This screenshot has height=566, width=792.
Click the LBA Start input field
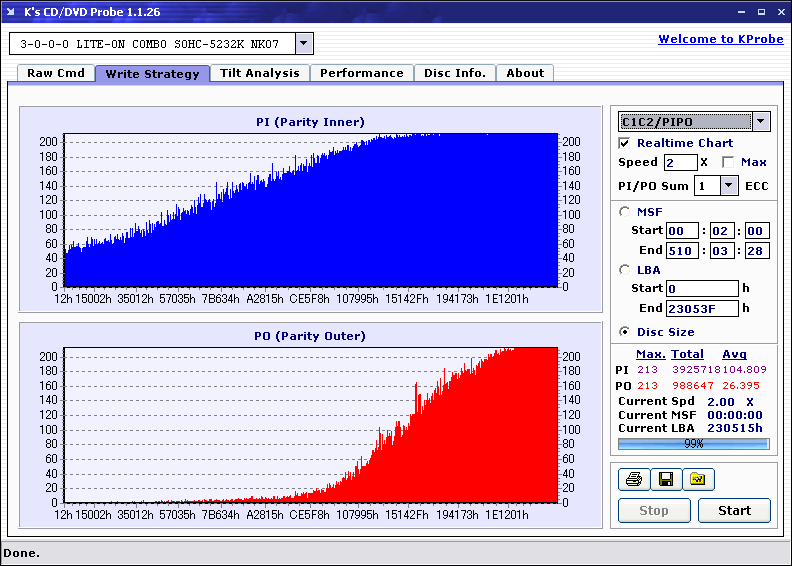[702, 288]
